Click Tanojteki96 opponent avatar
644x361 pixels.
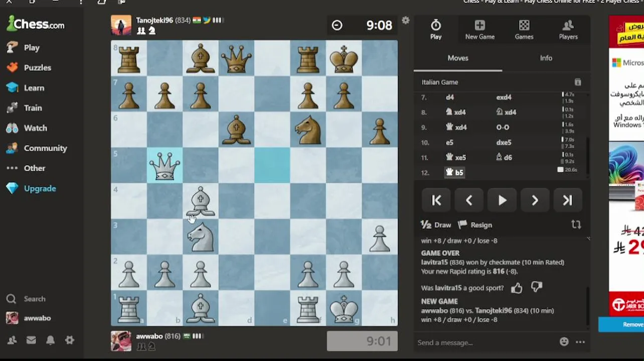121,25
